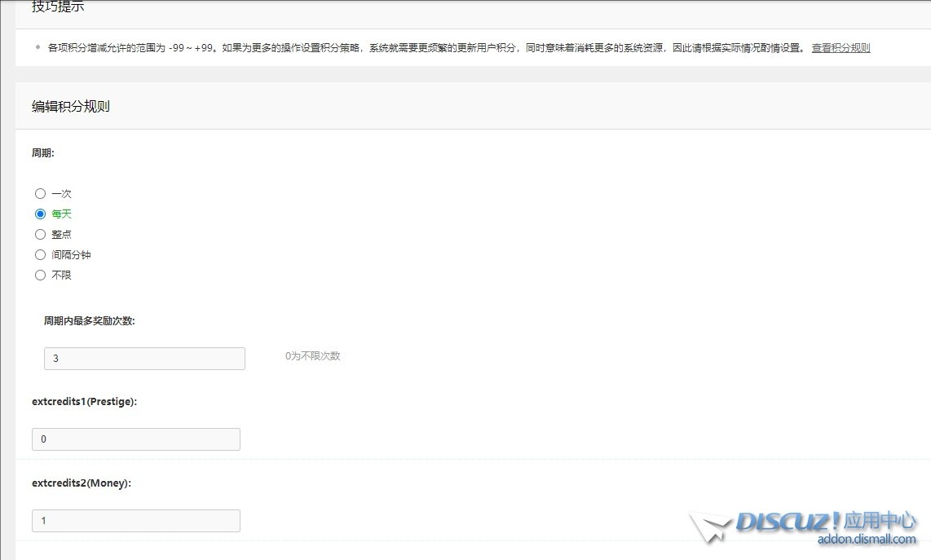
Task: Click the extcredits2(Money) label
Action: (82, 483)
